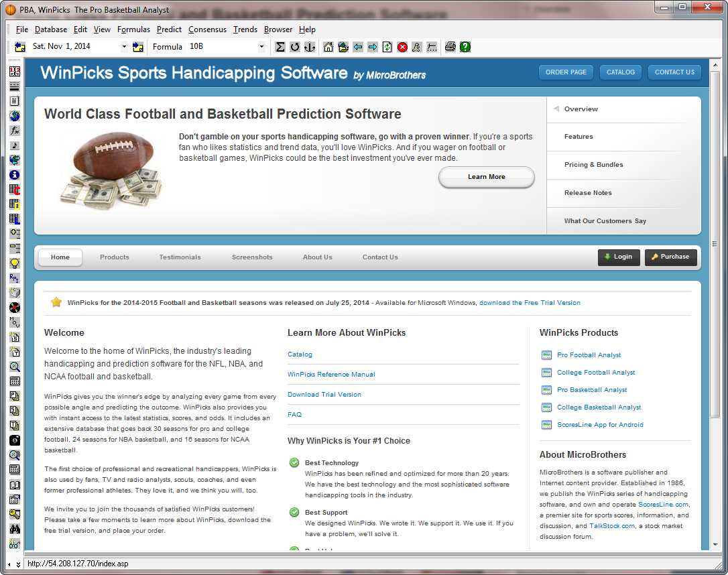Click the scoreboard icon in left sidebar
This screenshot has width=728, height=575.
click(x=15, y=72)
